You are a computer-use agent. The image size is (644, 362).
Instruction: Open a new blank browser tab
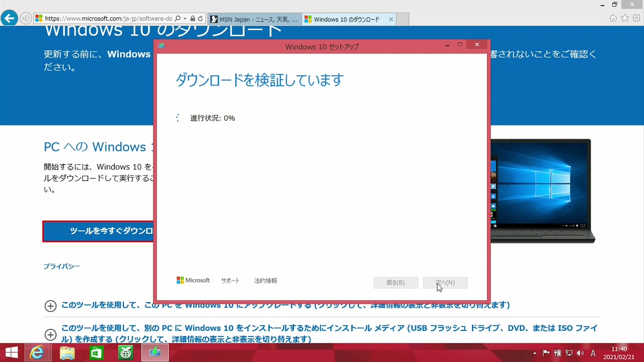click(x=403, y=19)
